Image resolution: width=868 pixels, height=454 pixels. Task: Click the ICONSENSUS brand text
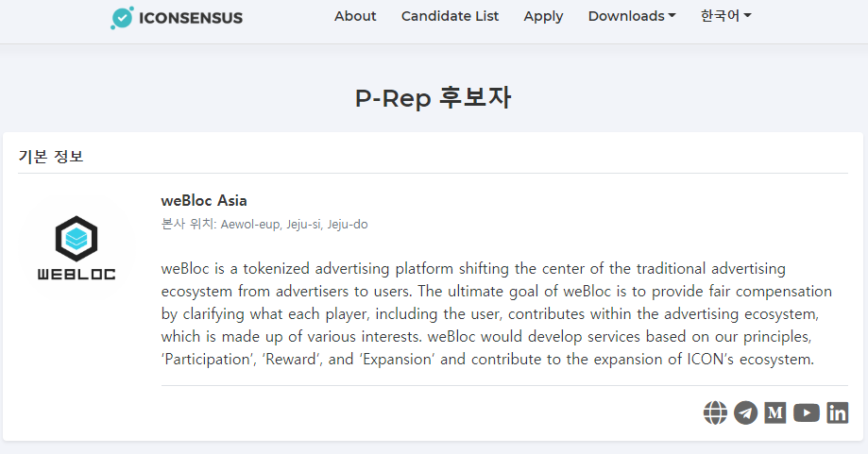(x=191, y=18)
